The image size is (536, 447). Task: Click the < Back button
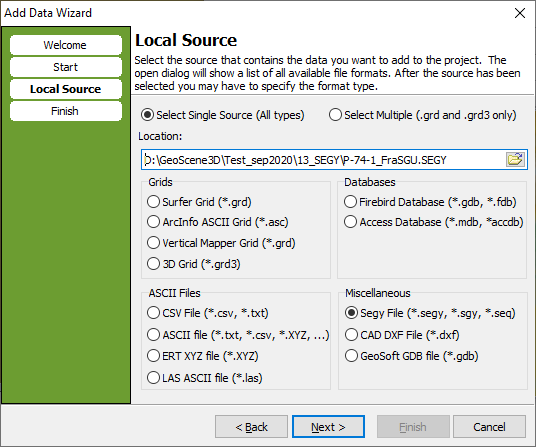pos(251,426)
